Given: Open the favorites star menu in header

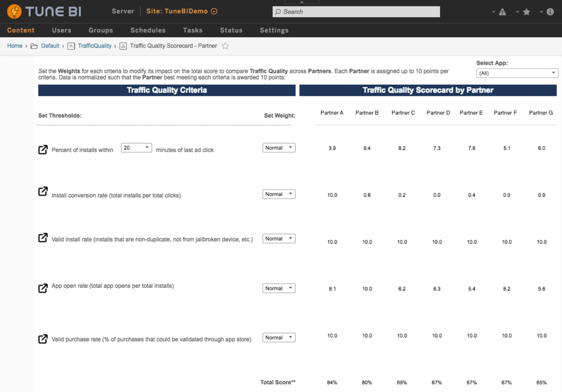Looking at the screenshot, I should pyautogui.click(x=526, y=12).
